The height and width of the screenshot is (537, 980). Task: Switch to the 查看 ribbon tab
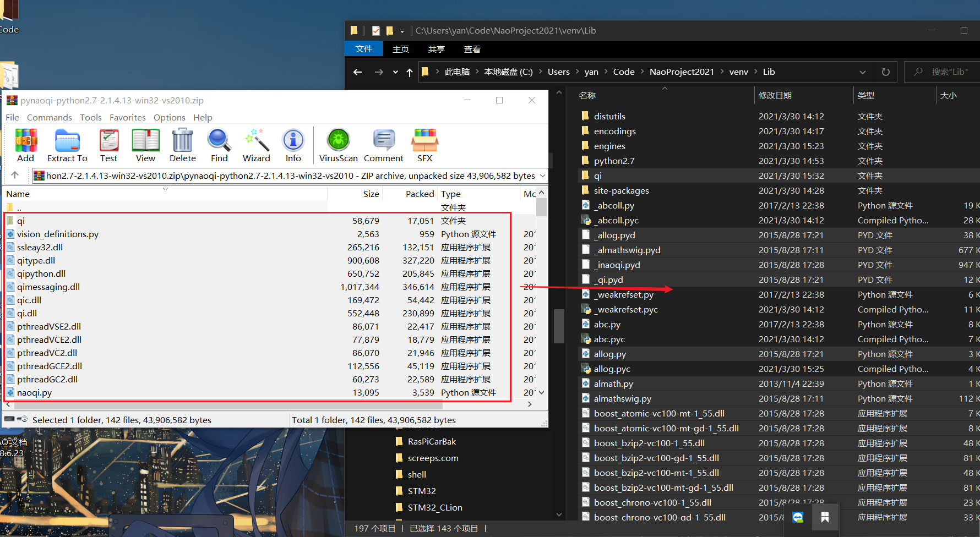472,50
